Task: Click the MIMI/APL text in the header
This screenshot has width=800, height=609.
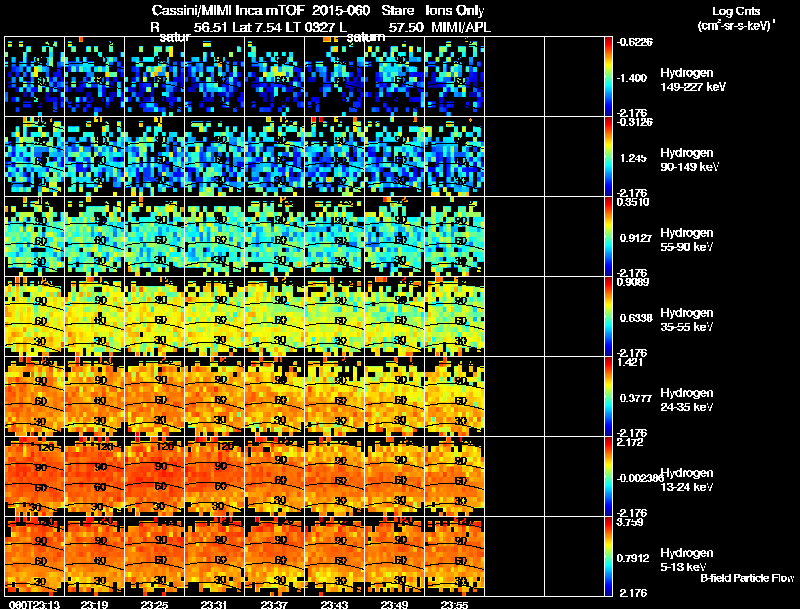Action: [461, 27]
